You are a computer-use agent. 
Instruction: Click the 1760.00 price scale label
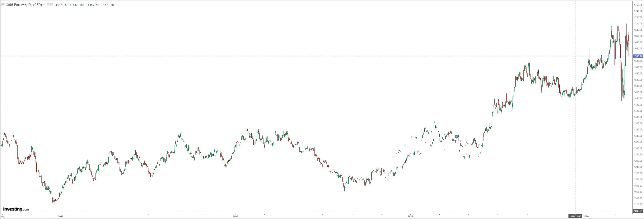point(638,5)
